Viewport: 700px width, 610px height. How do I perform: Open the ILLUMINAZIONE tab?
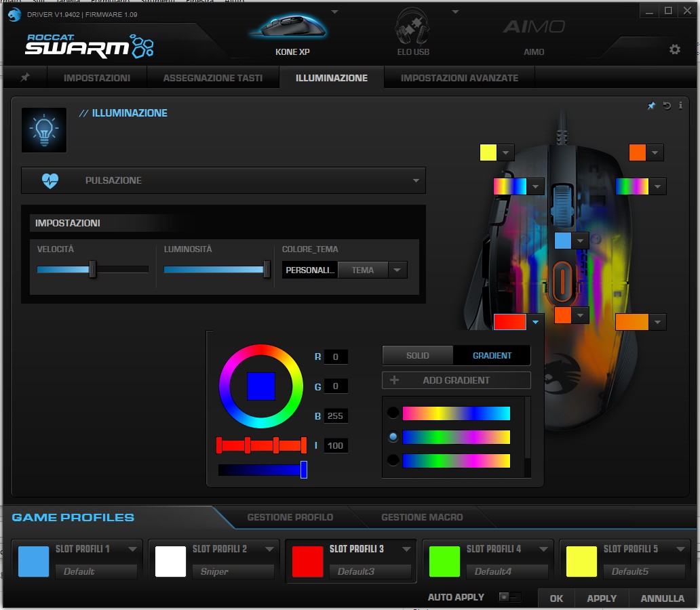[x=332, y=78]
